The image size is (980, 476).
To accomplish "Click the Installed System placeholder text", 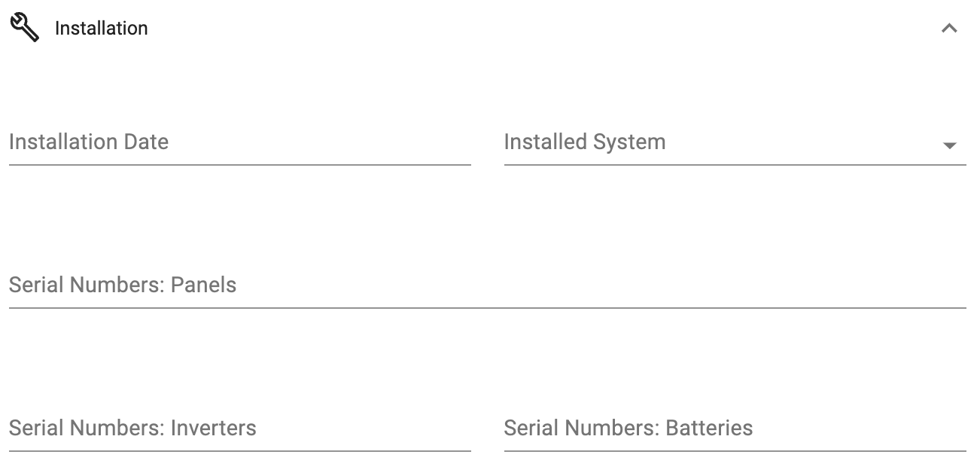I will [x=585, y=142].
